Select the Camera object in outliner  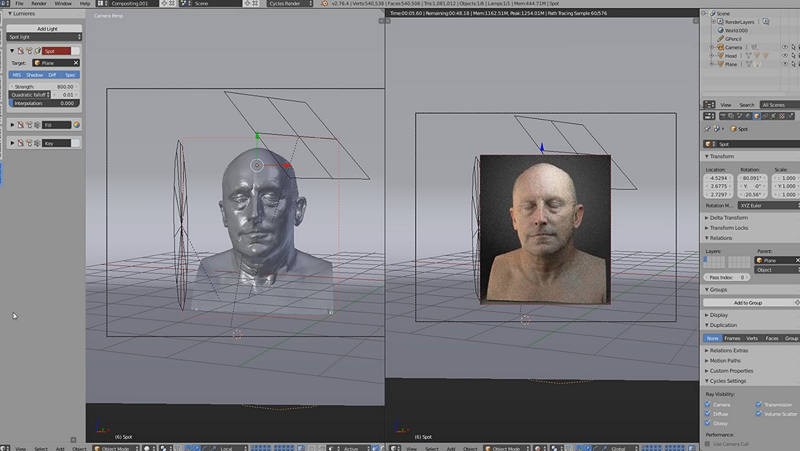click(734, 47)
